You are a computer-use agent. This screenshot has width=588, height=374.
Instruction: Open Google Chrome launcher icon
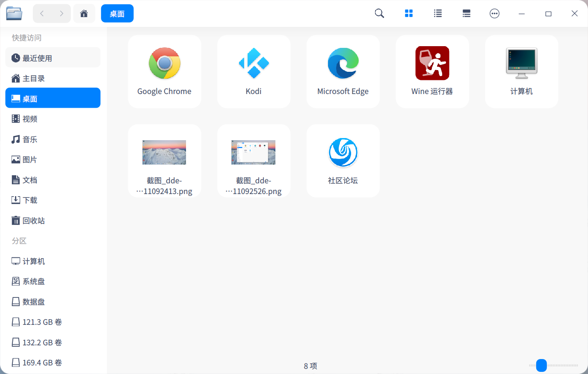click(164, 63)
